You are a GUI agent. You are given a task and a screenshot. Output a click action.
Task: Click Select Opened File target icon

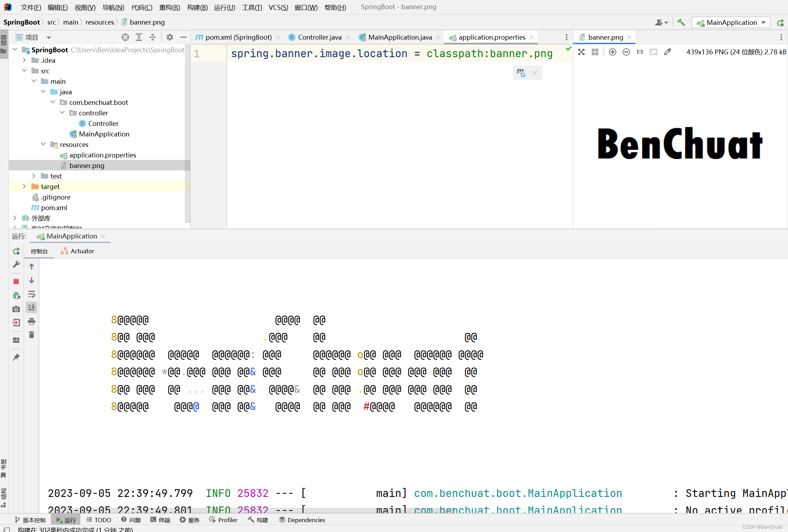125,37
